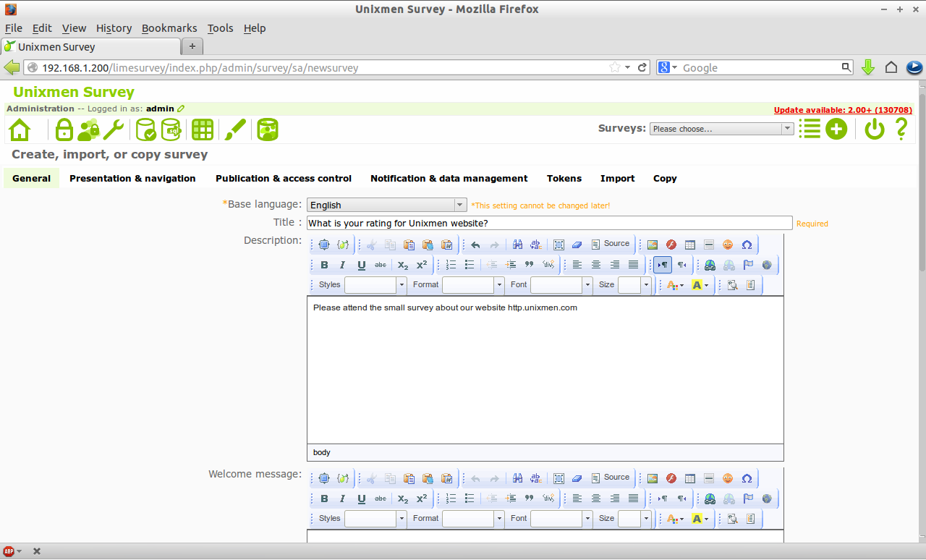The width and height of the screenshot is (926, 560).
Task: Insert Flash in Description editor toolbar
Action: [x=671, y=245]
